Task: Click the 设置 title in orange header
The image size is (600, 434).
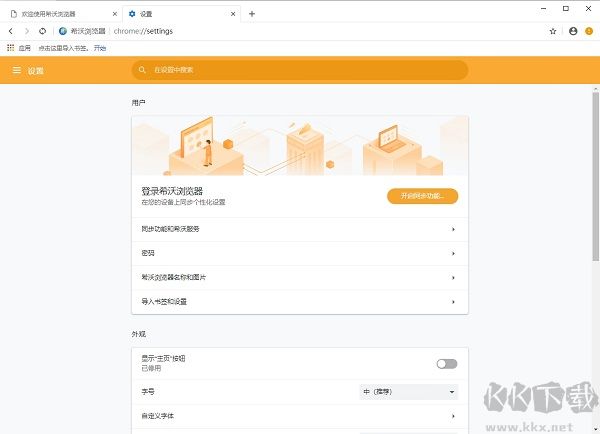Action: click(x=36, y=71)
